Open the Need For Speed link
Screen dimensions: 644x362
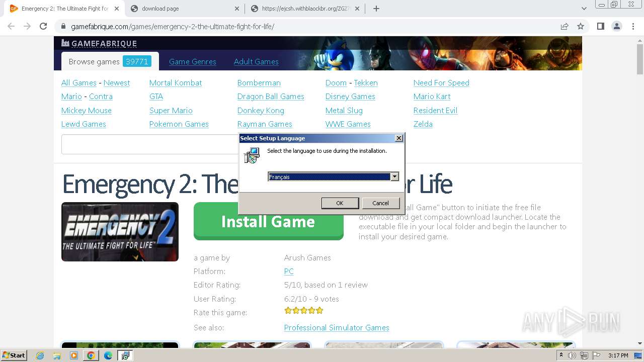(x=441, y=82)
